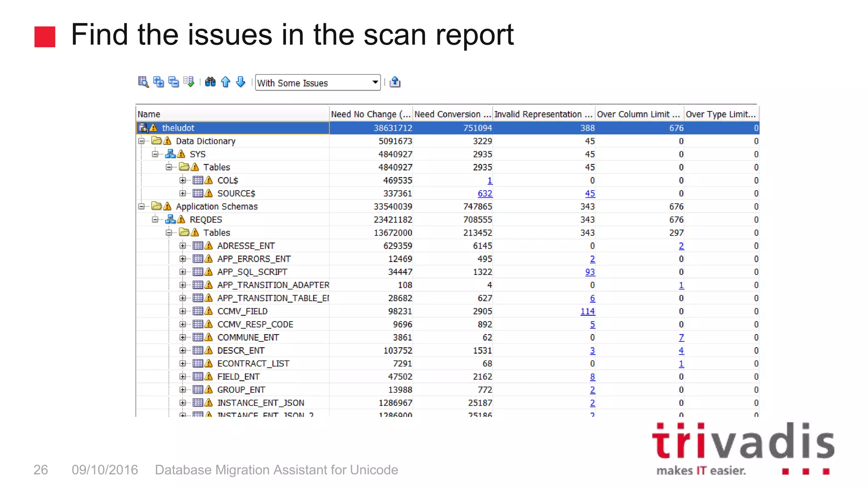Screen dimensions: 868x488
Task: Click the 23421182 value in REQDES row
Action: [393, 219]
